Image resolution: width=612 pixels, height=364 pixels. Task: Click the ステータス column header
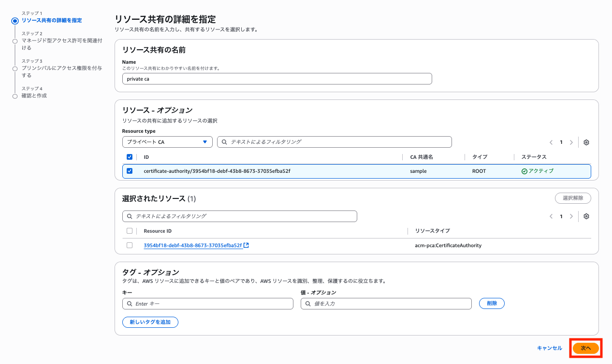coord(534,157)
